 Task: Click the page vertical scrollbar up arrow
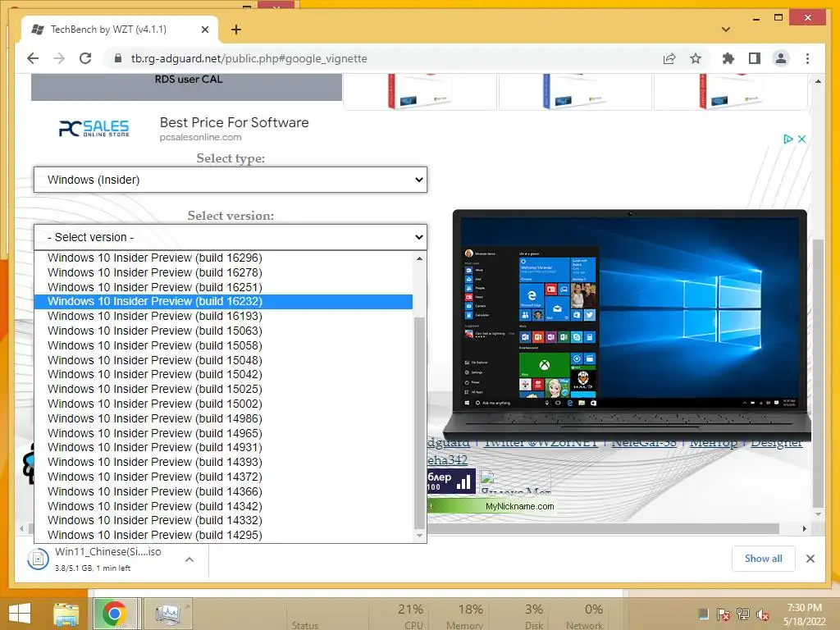coord(818,81)
